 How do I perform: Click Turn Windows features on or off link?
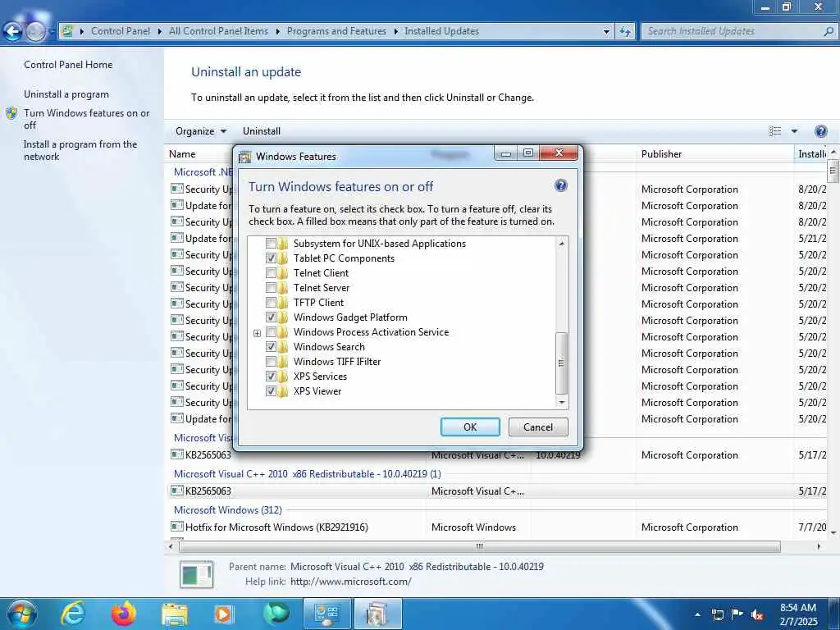coord(87,119)
